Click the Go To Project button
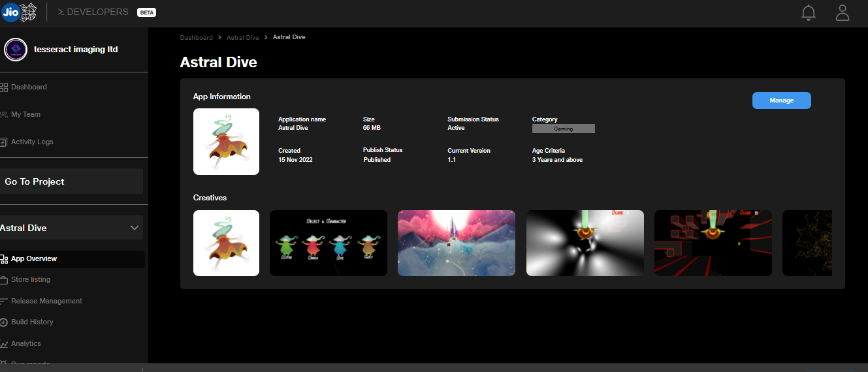The width and height of the screenshot is (868, 372). [x=71, y=181]
